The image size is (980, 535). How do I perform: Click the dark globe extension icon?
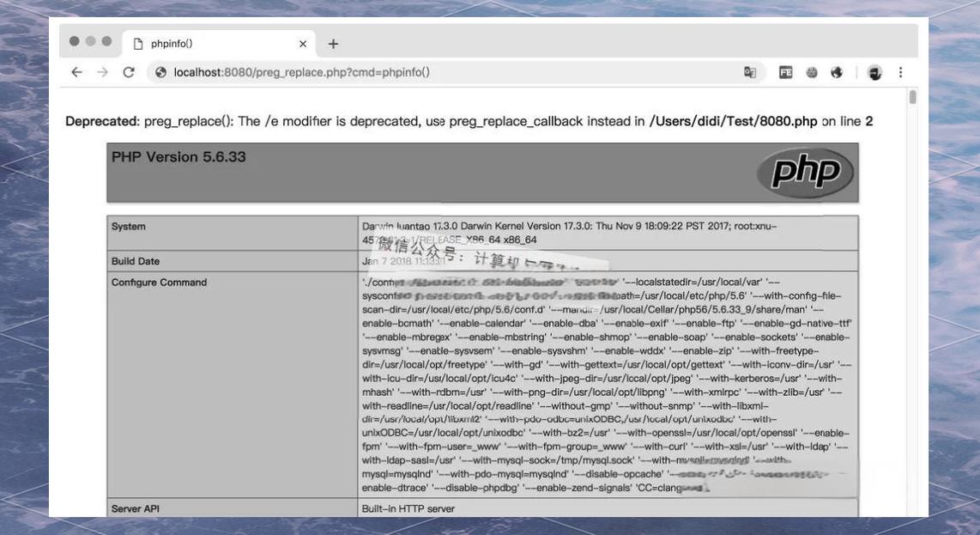point(837,73)
